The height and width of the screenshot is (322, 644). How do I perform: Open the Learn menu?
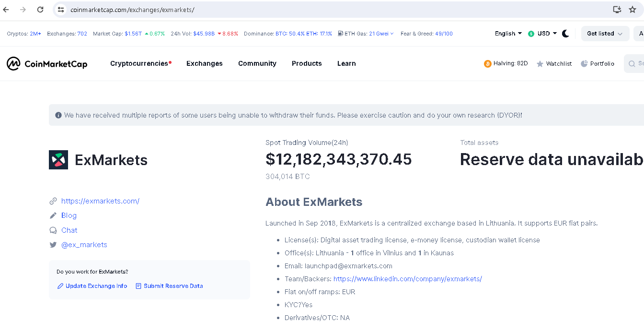coord(346,63)
